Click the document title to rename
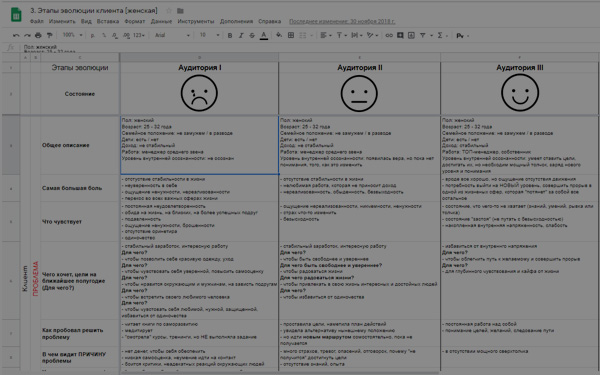The height and width of the screenshot is (375, 600). coord(94,11)
